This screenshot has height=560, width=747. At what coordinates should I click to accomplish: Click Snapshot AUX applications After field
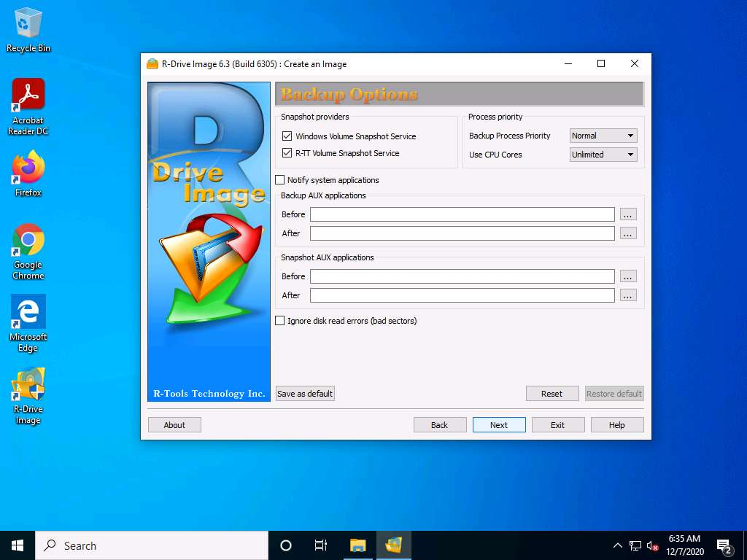[462, 295]
